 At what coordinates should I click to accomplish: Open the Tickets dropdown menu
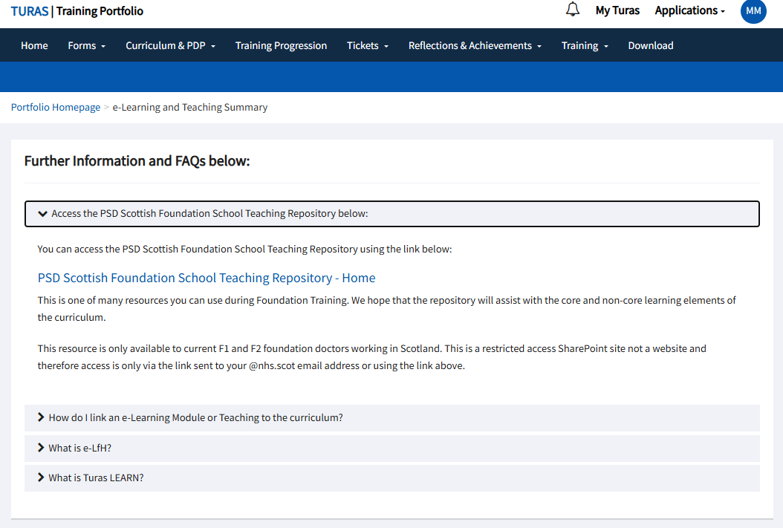[368, 45]
